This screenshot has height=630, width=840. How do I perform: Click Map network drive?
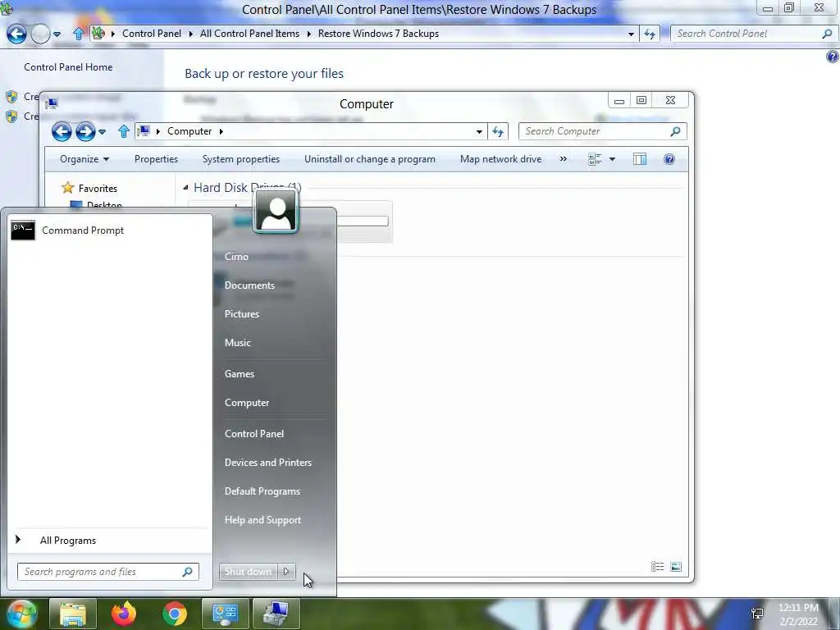click(500, 159)
